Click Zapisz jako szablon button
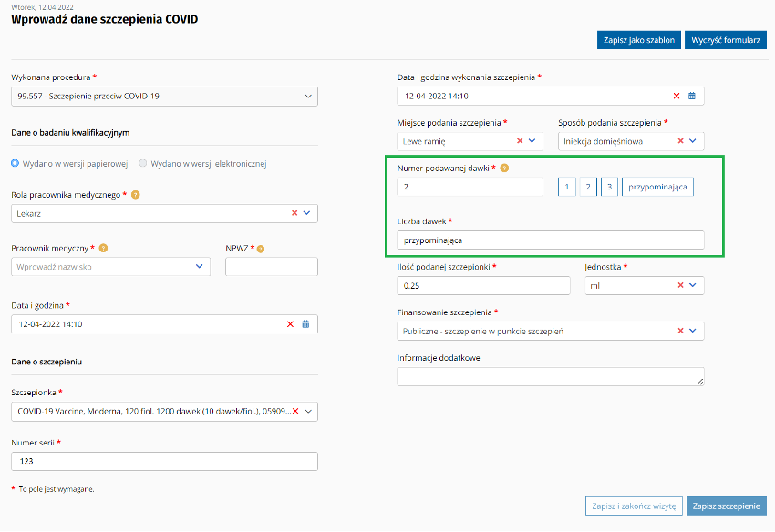The image size is (775, 532). [638, 40]
